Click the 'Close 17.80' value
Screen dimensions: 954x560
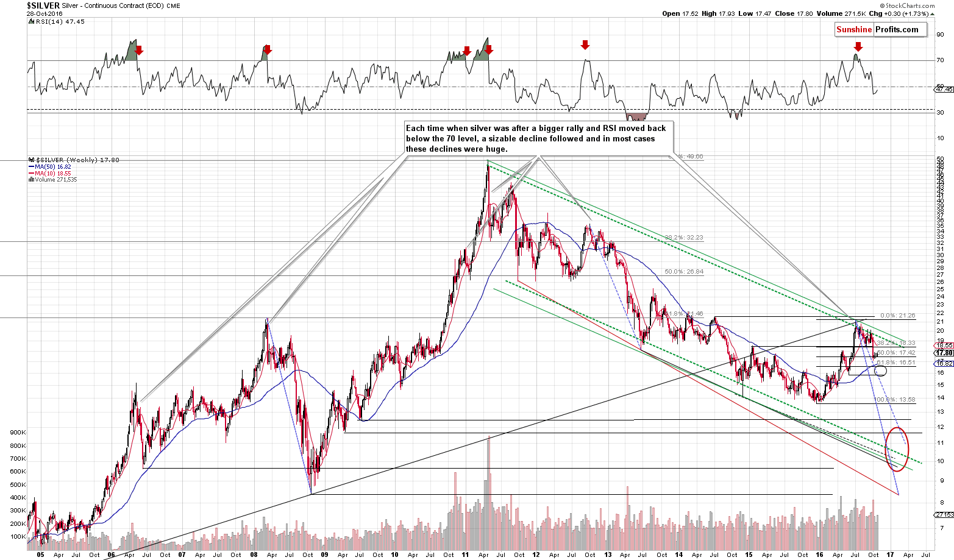(x=794, y=13)
